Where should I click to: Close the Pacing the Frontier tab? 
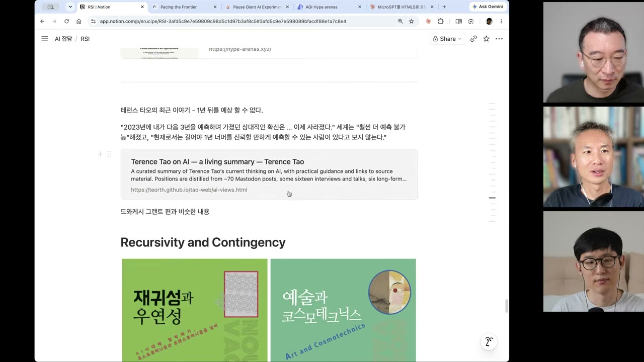(215, 7)
